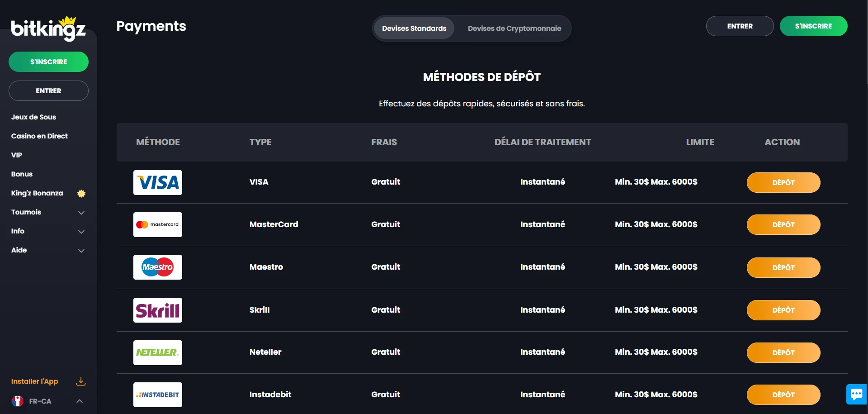Switch to Devises Standards tab
868x414 pixels.
point(414,29)
